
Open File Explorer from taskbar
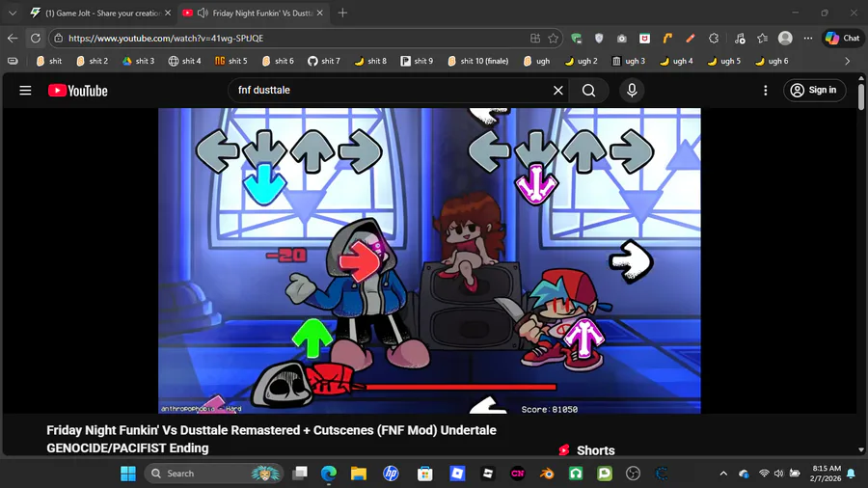[359, 474]
